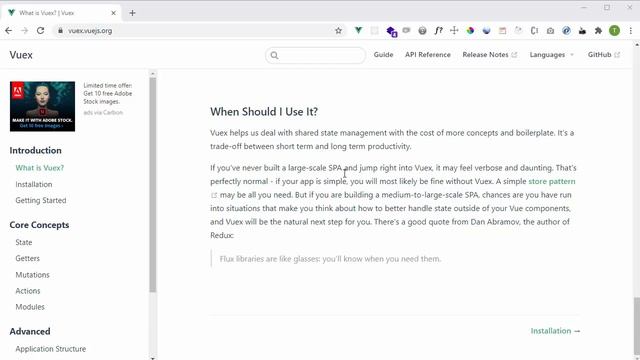Open the green T profile avatar
The image size is (640, 360).
[x=614, y=31]
